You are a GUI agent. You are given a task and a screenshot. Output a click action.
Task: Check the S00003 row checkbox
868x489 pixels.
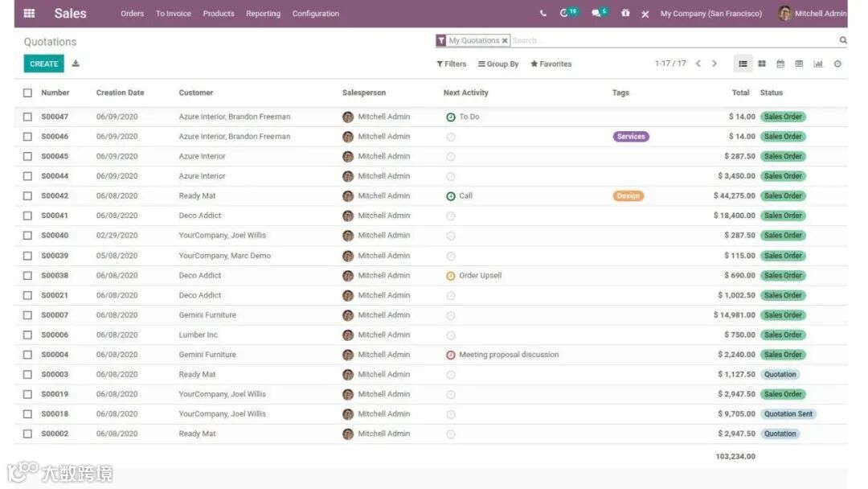pos(27,375)
